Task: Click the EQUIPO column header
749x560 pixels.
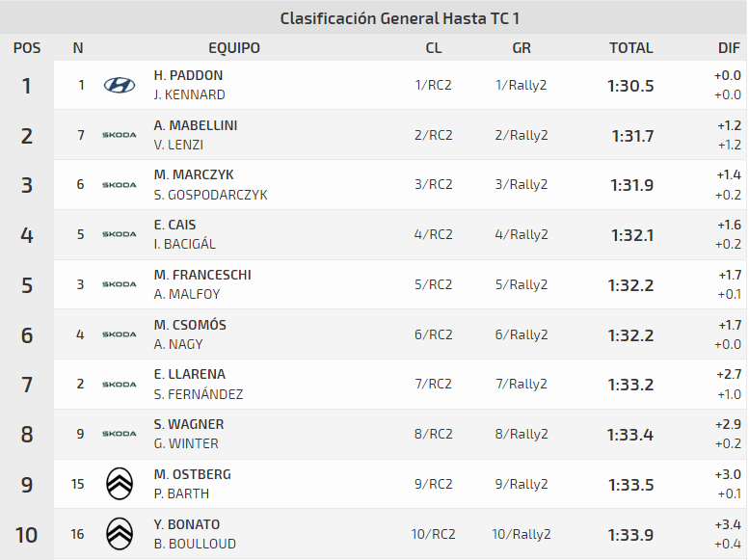Action: (x=234, y=48)
